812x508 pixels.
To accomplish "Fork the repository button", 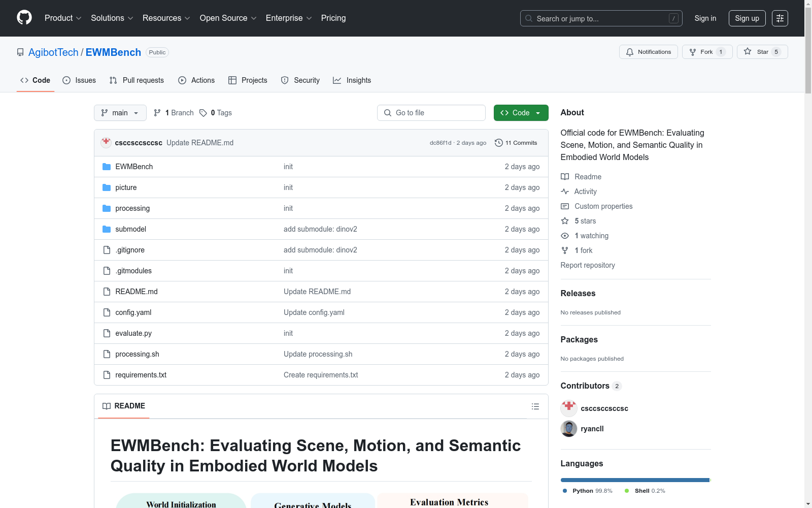I will pyautogui.click(x=707, y=52).
